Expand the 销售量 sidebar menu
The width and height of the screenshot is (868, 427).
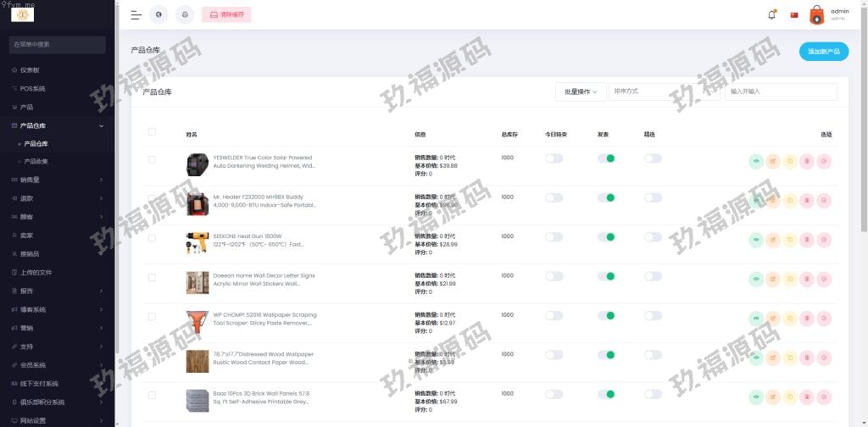point(57,180)
